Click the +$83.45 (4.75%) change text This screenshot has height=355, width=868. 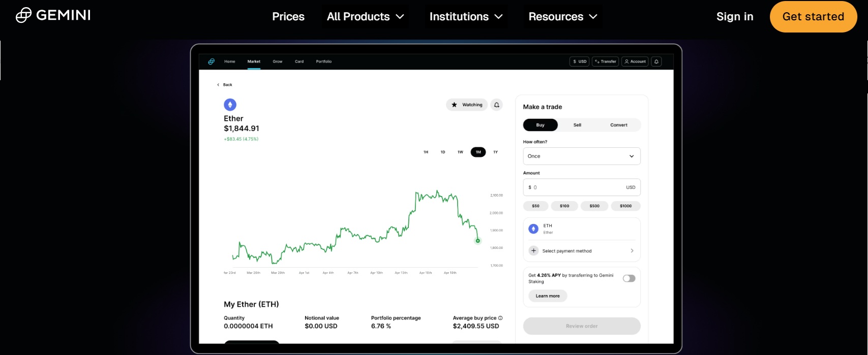click(241, 139)
